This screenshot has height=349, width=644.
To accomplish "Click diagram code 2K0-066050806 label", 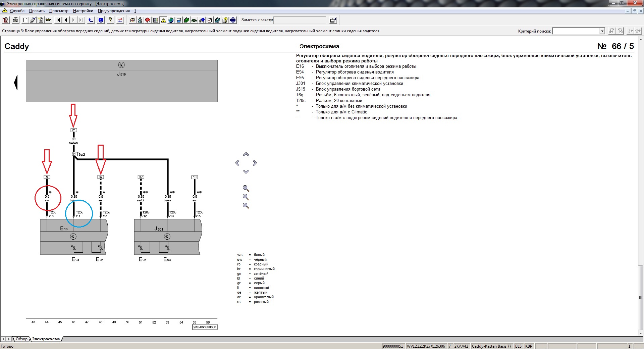I will 205,327.
